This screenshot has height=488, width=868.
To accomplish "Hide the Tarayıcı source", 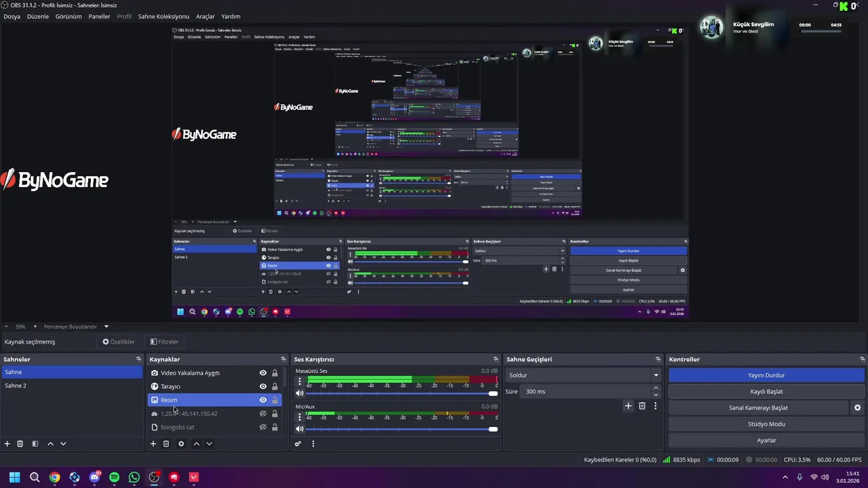I will [x=263, y=386].
